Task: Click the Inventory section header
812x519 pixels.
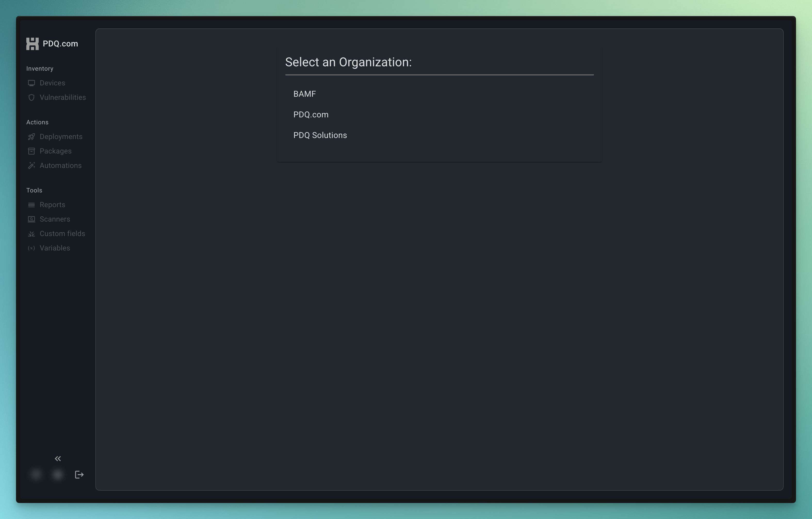Action: click(40, 69)
